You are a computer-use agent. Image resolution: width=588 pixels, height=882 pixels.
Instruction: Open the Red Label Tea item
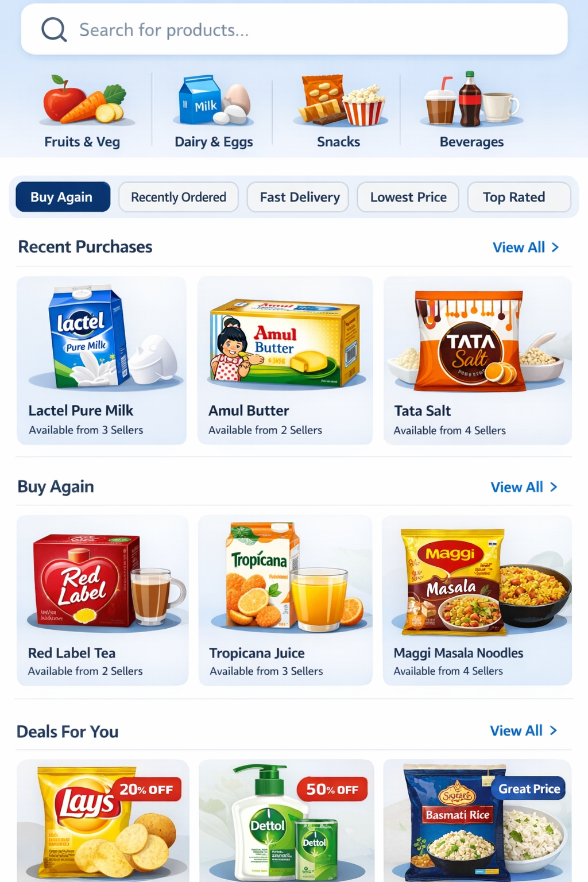(102, 600)
